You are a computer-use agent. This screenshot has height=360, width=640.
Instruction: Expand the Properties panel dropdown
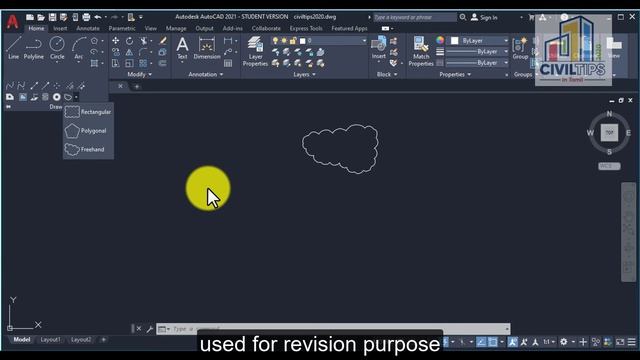tap(455, 74)
